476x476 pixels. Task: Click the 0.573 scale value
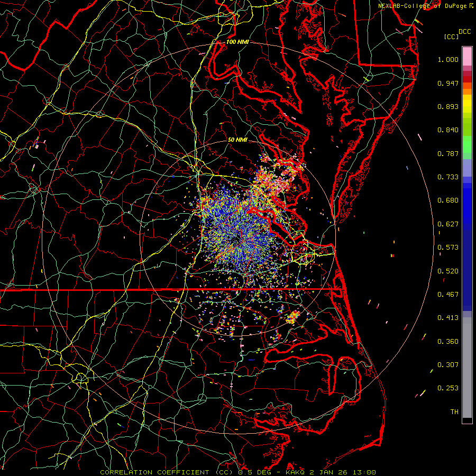click(448, 248)
